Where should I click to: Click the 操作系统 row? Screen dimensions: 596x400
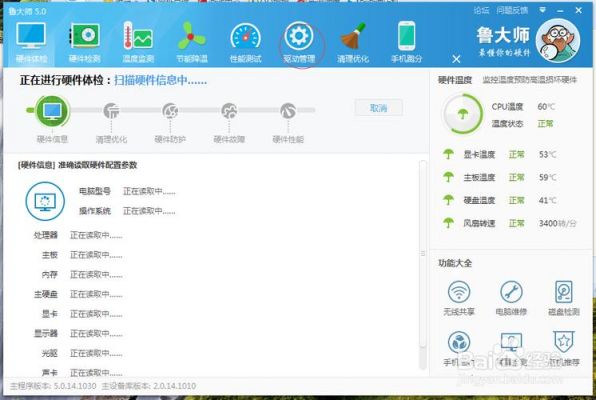pos(127,211)
